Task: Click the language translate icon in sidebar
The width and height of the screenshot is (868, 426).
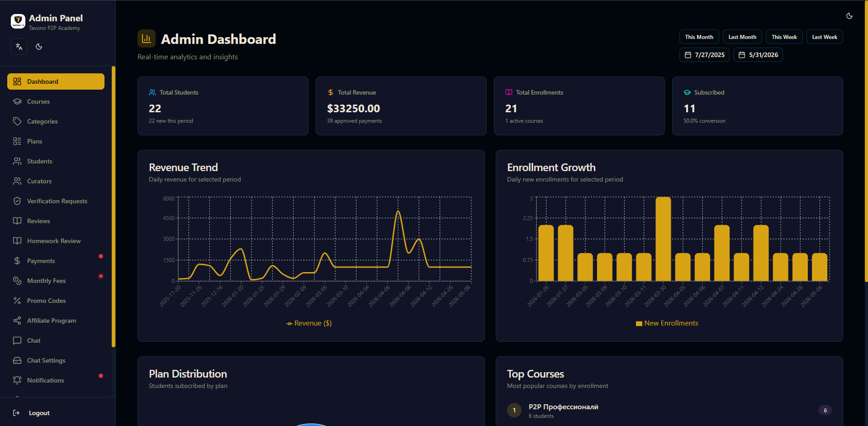Action: pos(19,47)
